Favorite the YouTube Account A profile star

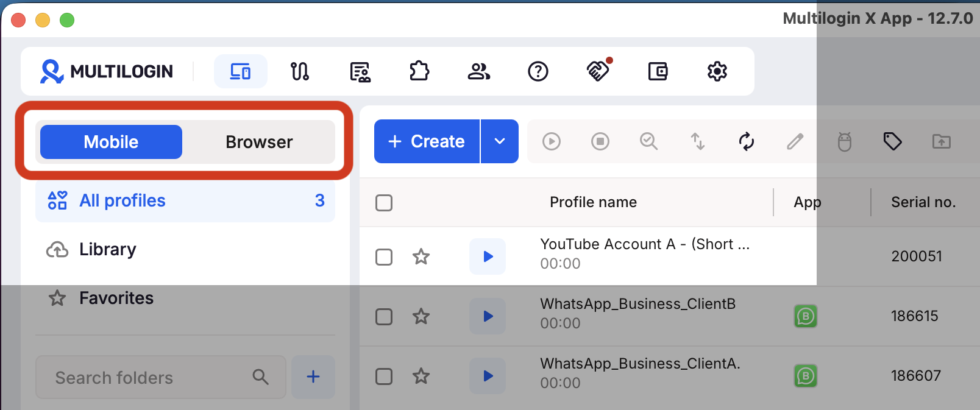[421, 256]
